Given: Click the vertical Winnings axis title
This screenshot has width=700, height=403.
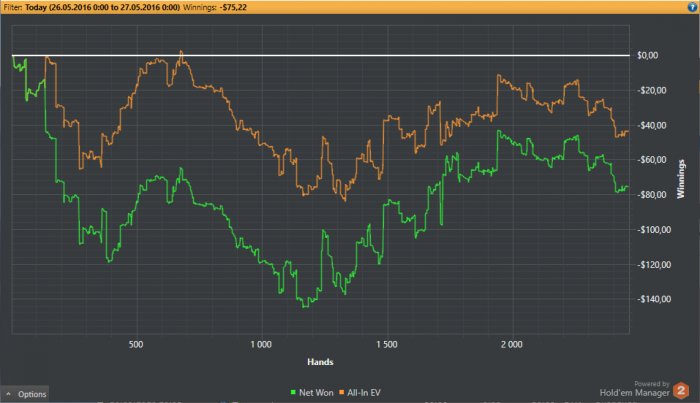Looking at the screenshot, I should pos(681,179).
